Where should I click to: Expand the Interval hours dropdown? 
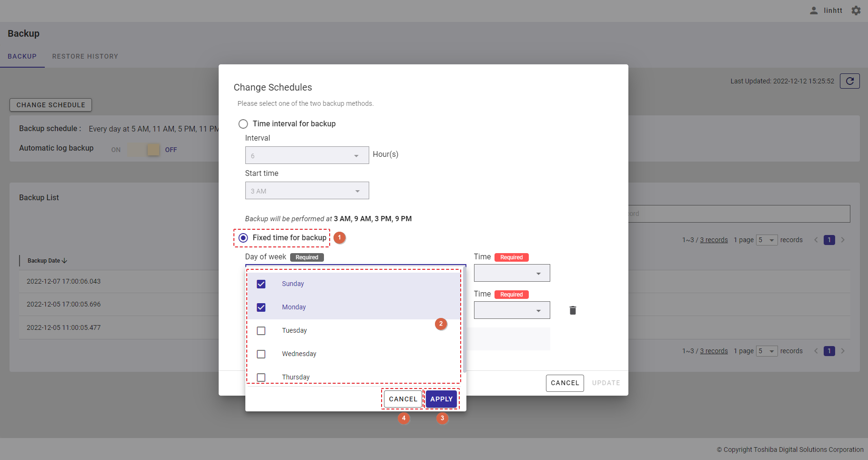coord(307,155)
